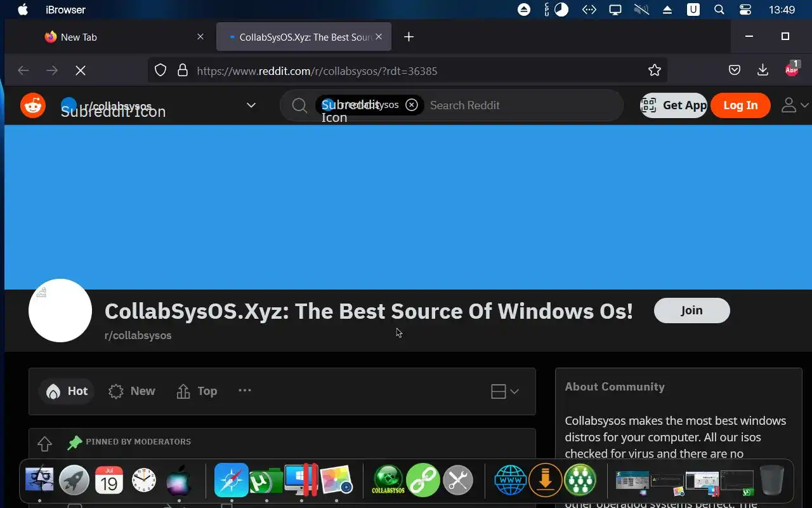Close the New Tab tab
812x508 pixels.
coord(200,37)
